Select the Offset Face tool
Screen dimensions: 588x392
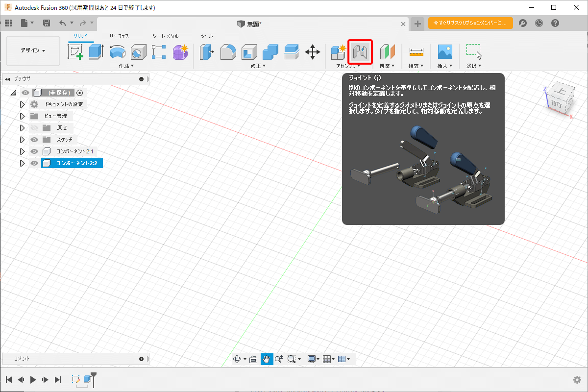[x=292, y=51]
